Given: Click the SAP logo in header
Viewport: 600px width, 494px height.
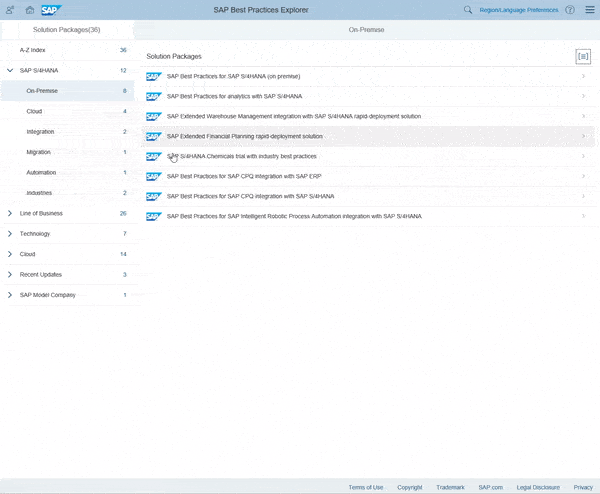Looking at the screenshot, I should [51, 10].
